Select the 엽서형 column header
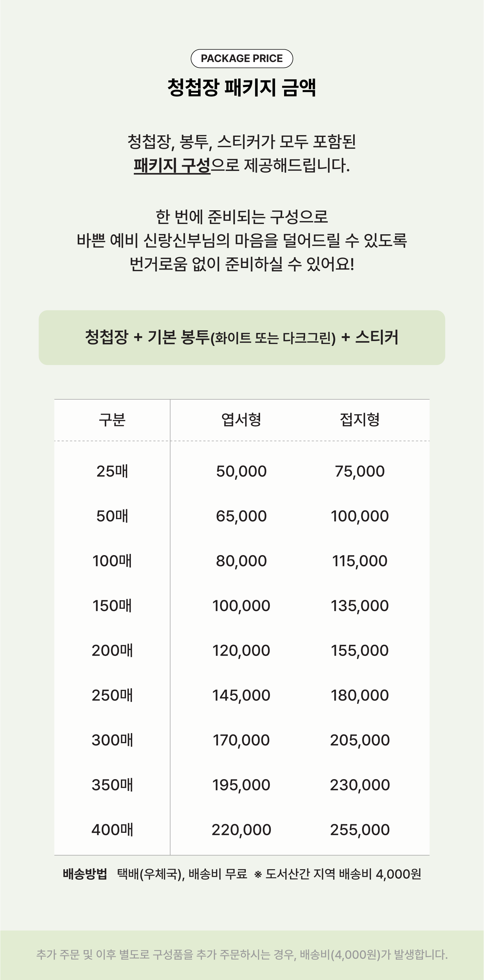This screenshot has height=980, width=484. click(x=241, y=419)
